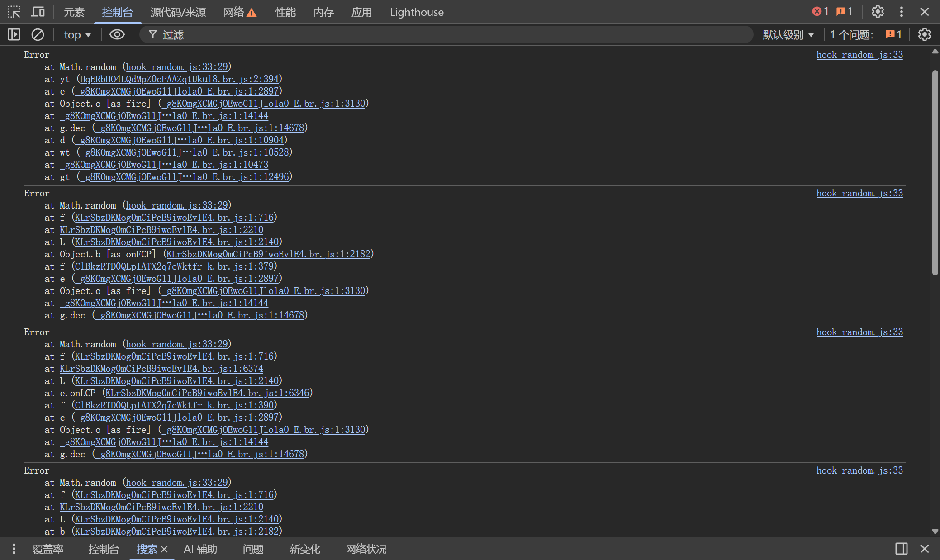Open the top JavaScript context dropdown

[77, 35]
